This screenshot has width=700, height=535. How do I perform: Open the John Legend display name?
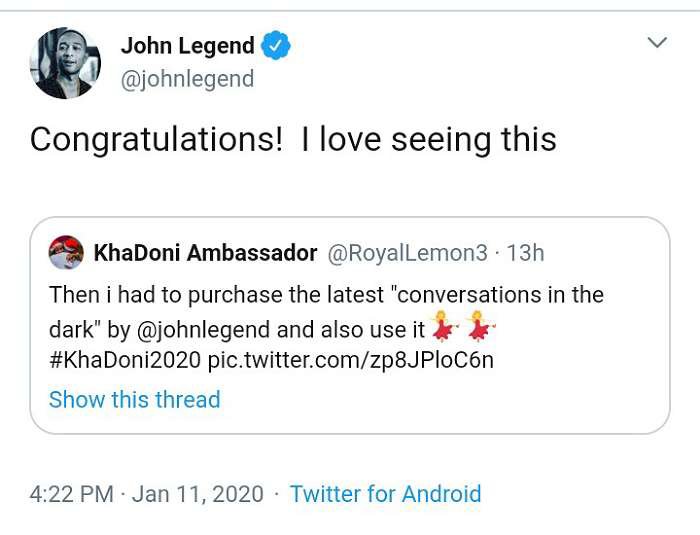point(188,46)
